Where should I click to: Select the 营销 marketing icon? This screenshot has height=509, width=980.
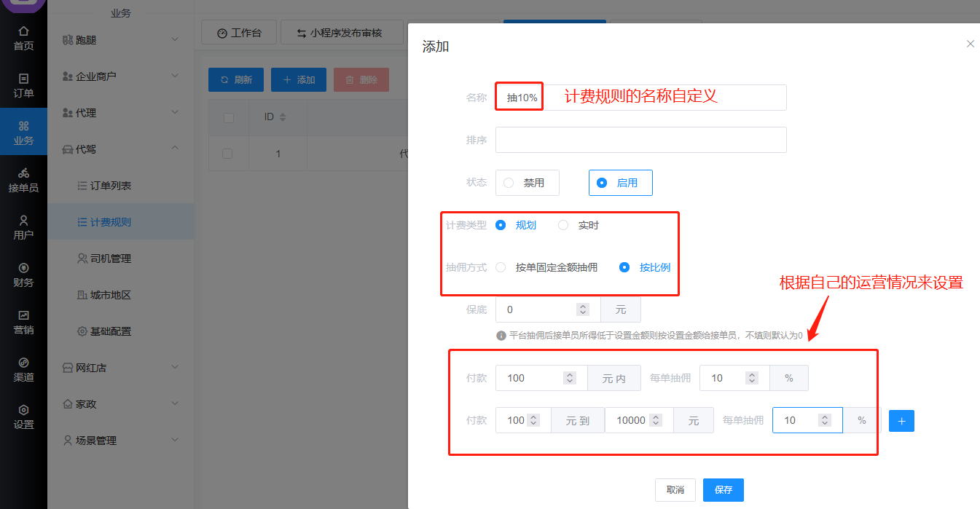[x=23, y=322]
